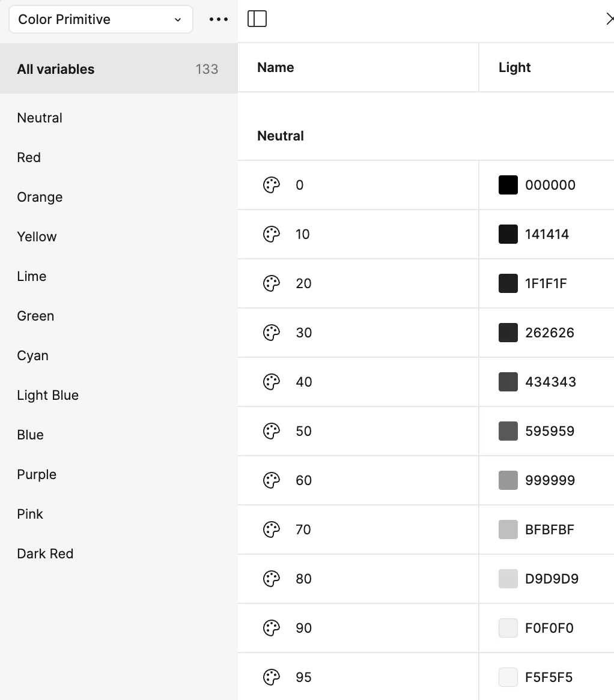Image resolution: width=614 pixels, height=700 pixels.
Task: Edit the BFBFBF hex value
Action: pyautogui.click(x=550, y=530)
